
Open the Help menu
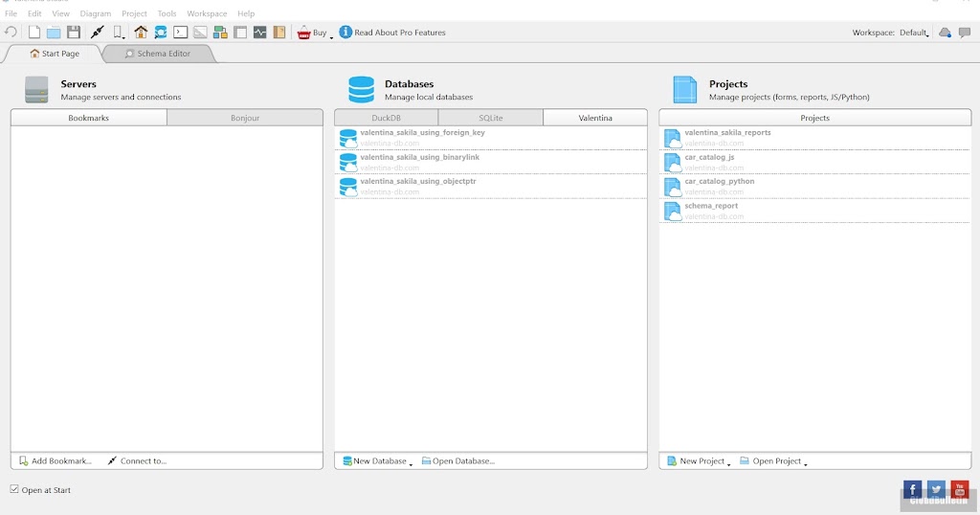point(246,13)
